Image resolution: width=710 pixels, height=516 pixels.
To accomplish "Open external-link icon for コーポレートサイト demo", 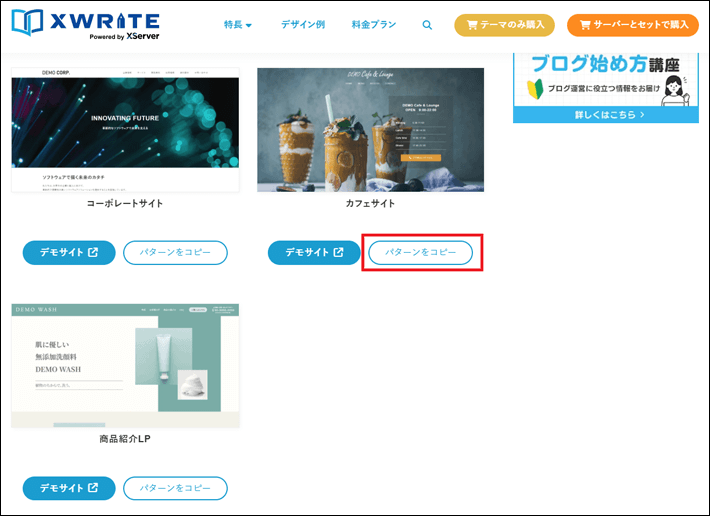I will [94, 253].
